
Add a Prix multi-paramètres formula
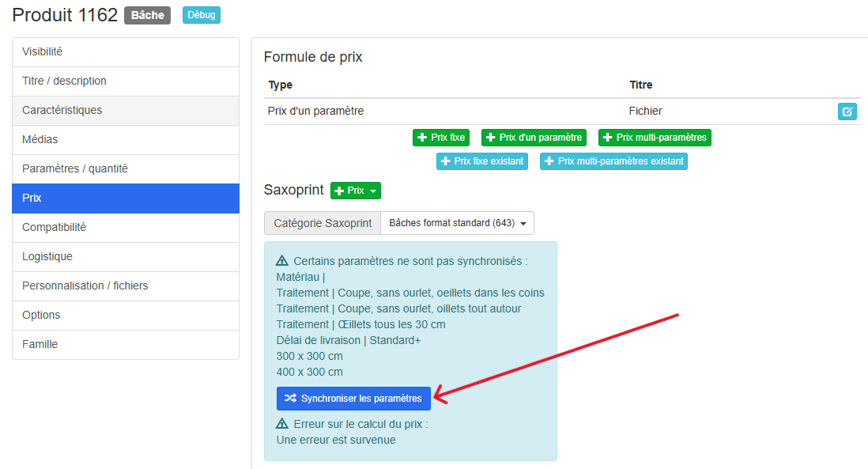[655, 138]
